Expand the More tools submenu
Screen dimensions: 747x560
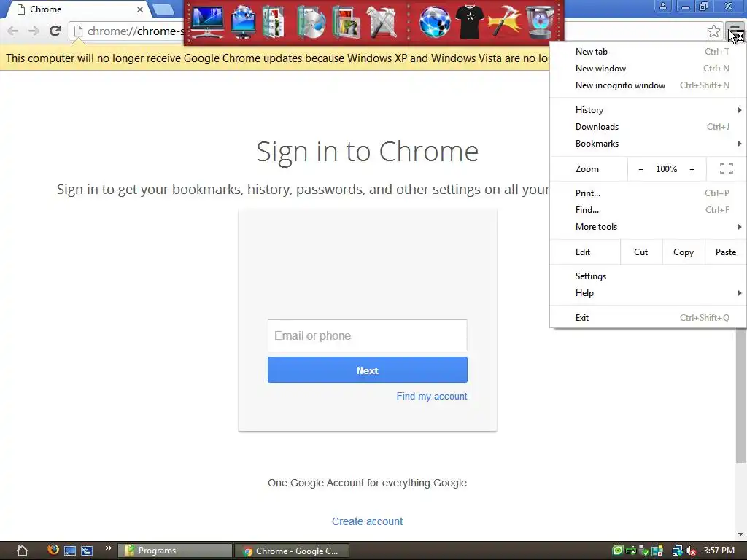click(x=648, y=227)
